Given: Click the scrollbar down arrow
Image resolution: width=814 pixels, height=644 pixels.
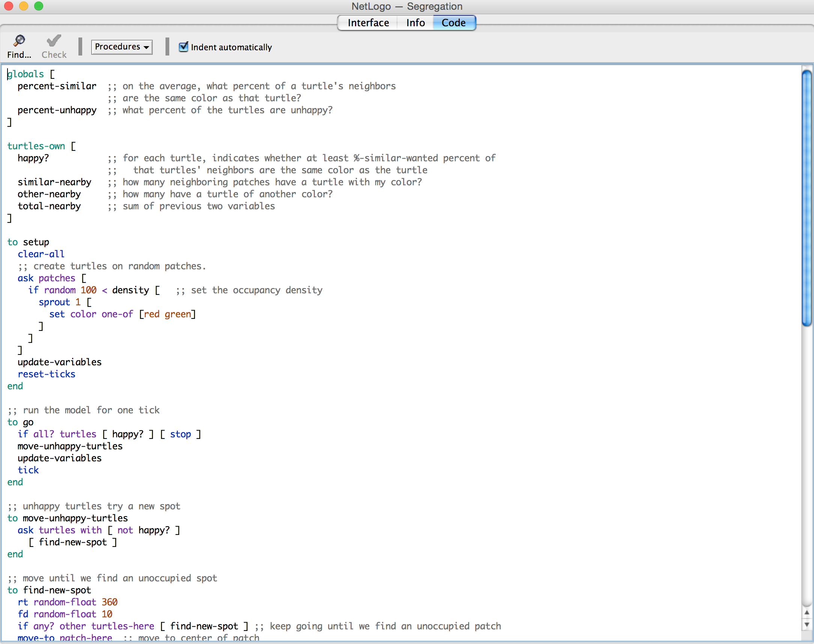Looking at the screenshot, I should coord(806,625).
